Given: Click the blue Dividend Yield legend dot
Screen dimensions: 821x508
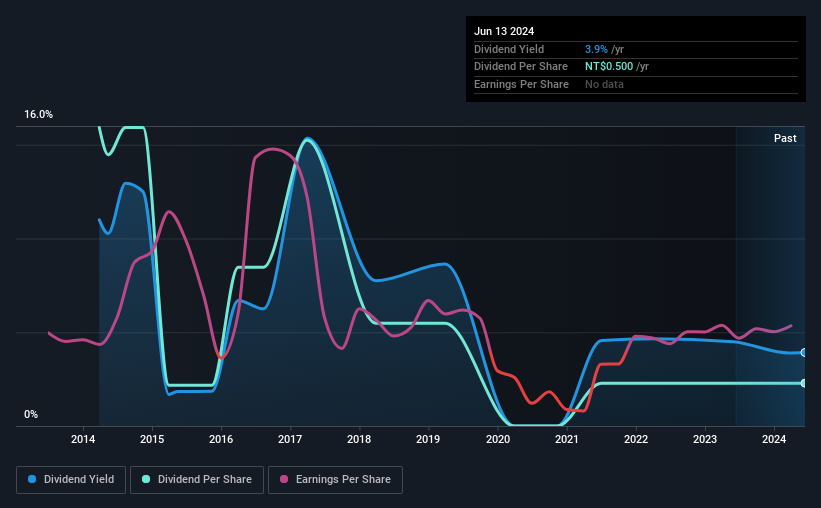Looking at the screenshot, I should [32, 479].
